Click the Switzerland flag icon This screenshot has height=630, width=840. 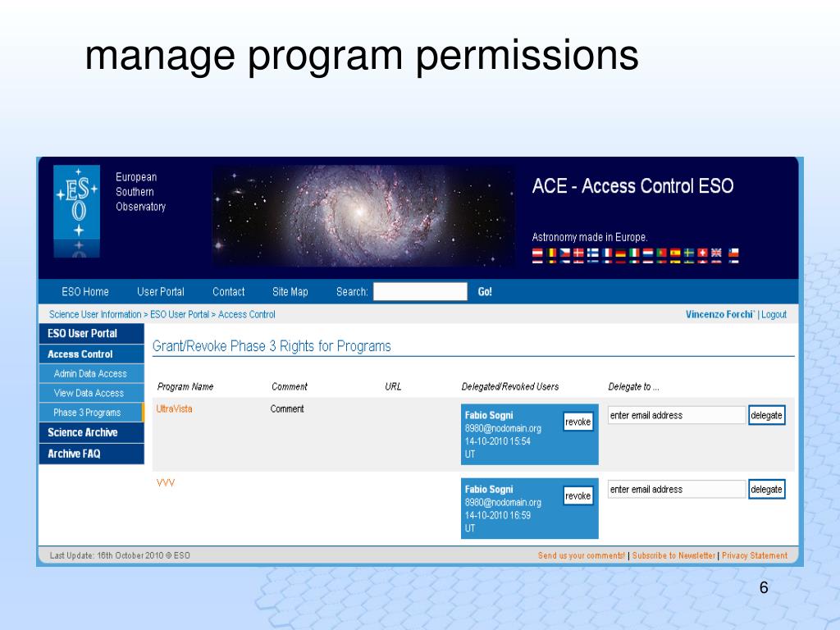(x=702, y=254)
